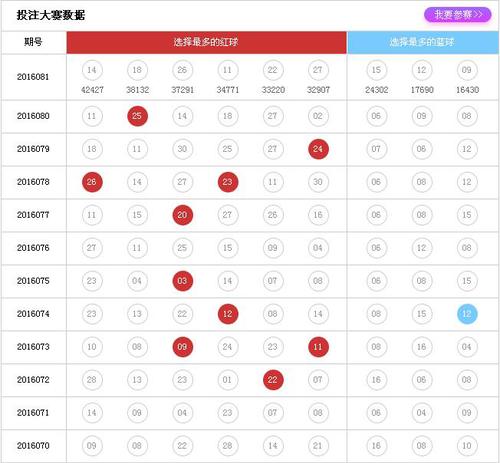Click red ball 23 in row 2016078
The height and width of the screenshot is (463, 500).
tap(228, 182)
